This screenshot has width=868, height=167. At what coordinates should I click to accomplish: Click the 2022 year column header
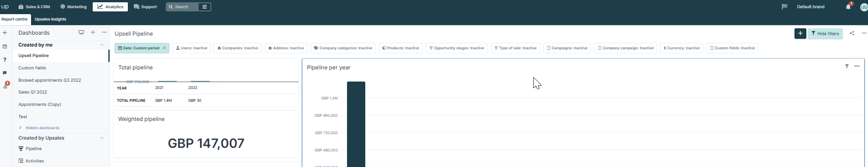click(x=193, y=88)
